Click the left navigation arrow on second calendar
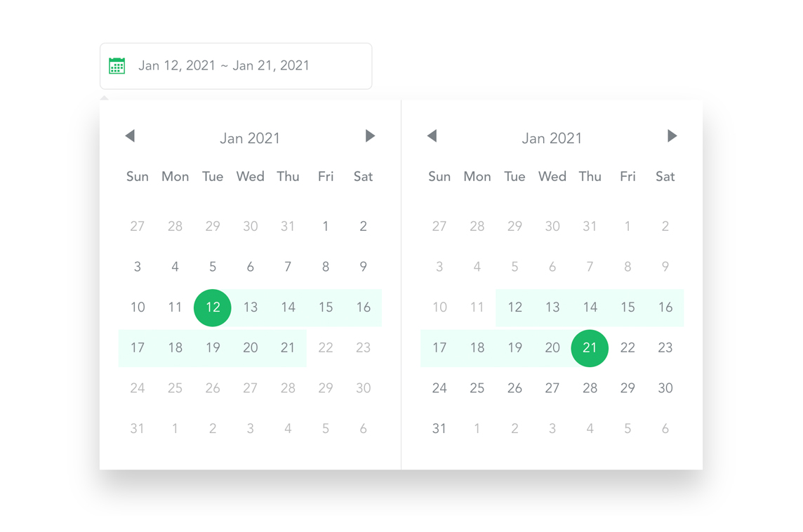This screenshot has width=803, height=532. (432, 137)
